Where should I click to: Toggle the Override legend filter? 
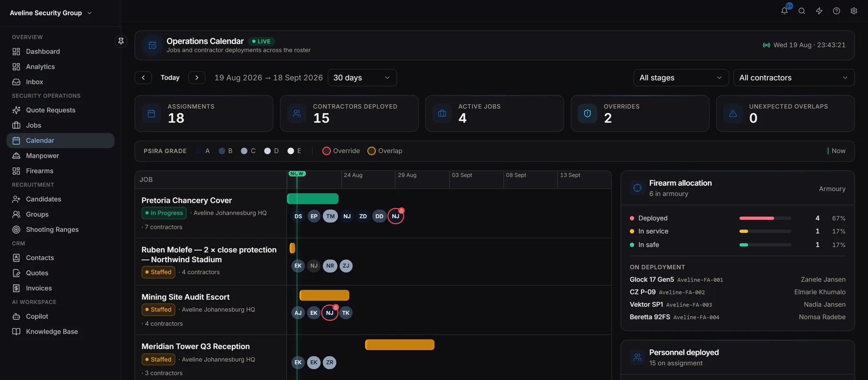point(341,151)
